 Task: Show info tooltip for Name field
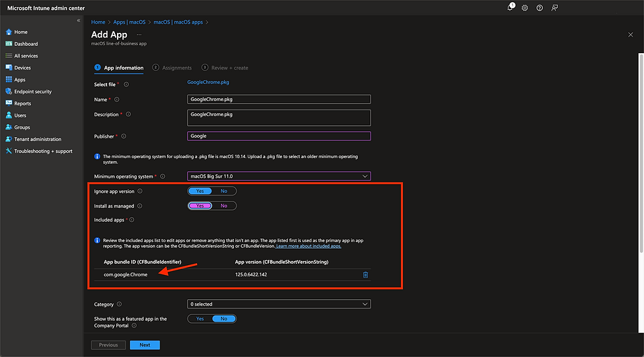tap(117, 99)
